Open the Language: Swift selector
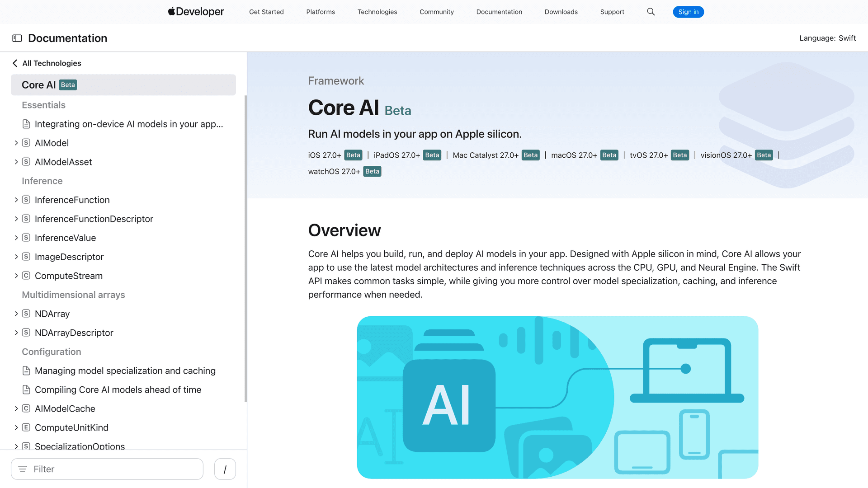The height and width of the screenshot is (488, 868). tap(827, 38)
